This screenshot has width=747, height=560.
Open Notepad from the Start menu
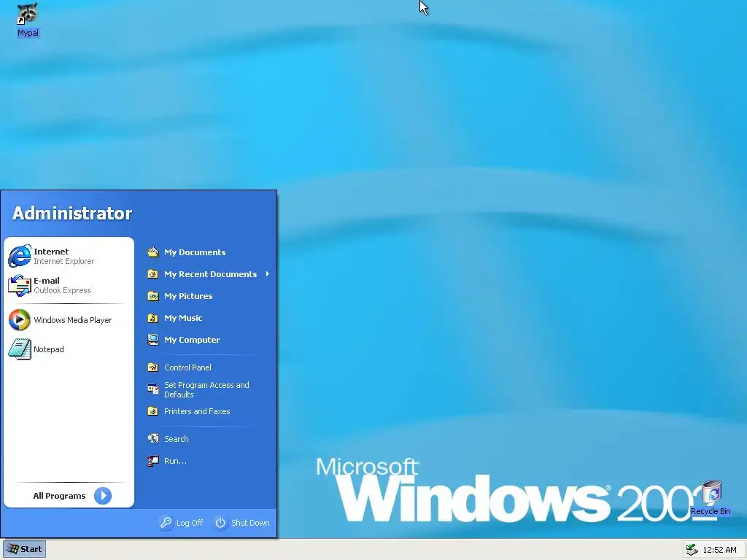point(20,349)
